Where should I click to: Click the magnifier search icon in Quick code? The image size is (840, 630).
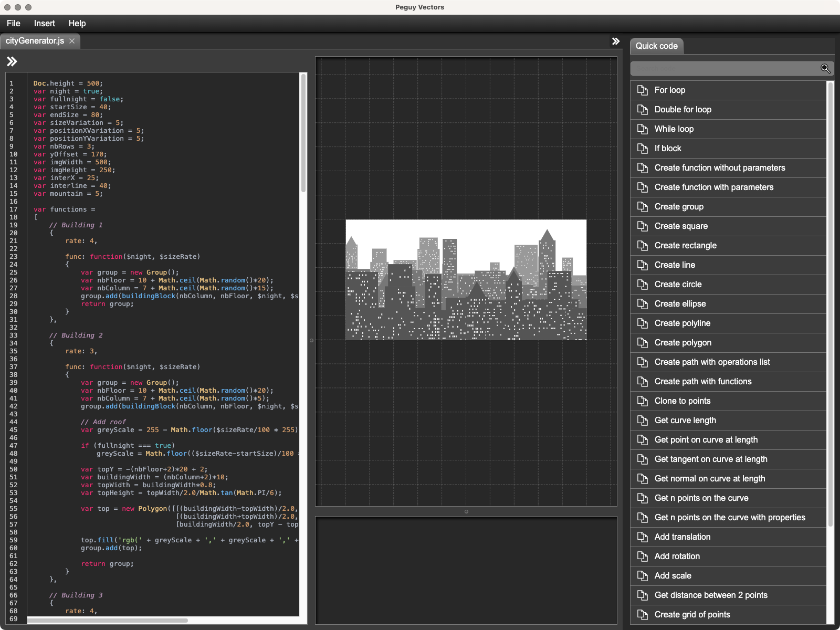click(825, 68)
